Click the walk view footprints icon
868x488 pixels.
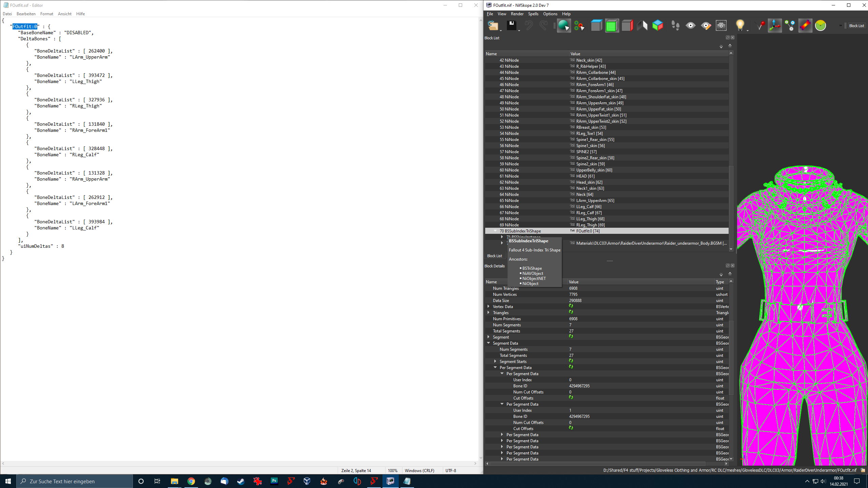click(x=675, y=26)
